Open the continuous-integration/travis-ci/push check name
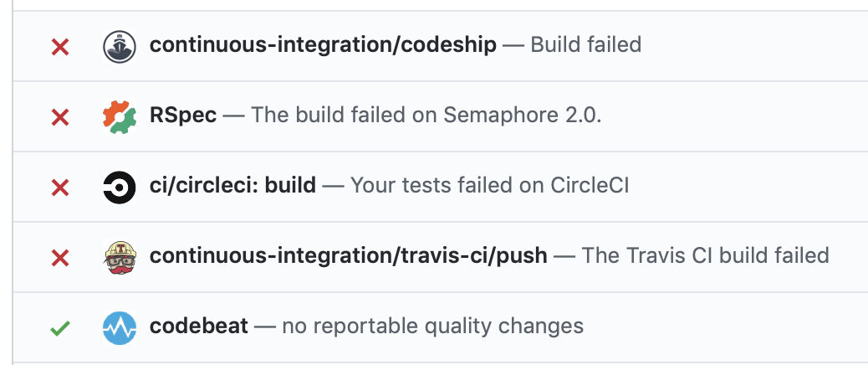The image size is (868, 365). pyautogui.click(x=348, y=255)
